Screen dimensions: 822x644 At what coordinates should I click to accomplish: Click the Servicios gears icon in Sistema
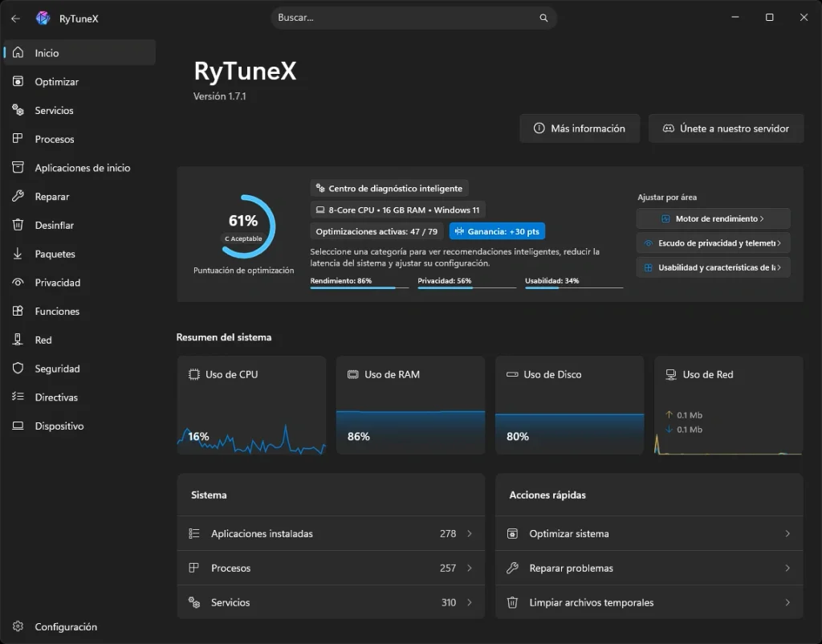[194, 602]
